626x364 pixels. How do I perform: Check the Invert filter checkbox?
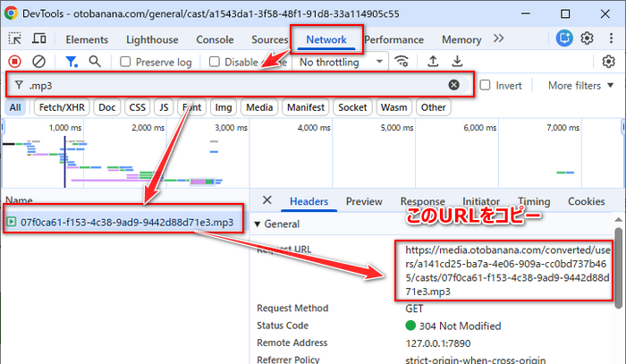pos(485,85)
